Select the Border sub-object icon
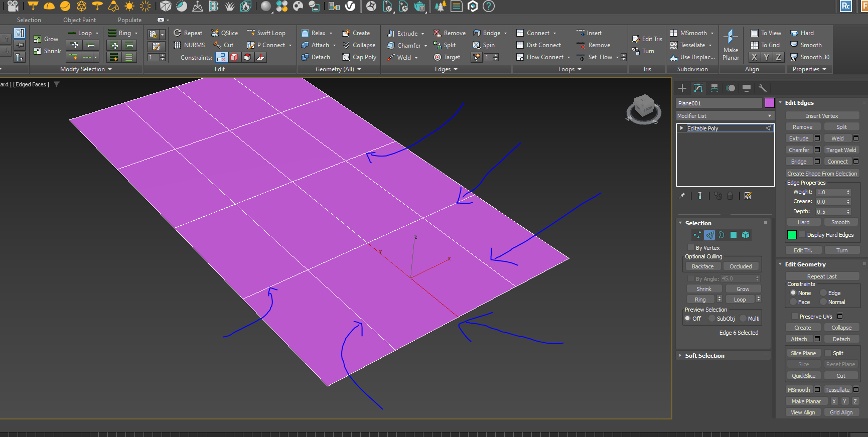 click(721, 235)
